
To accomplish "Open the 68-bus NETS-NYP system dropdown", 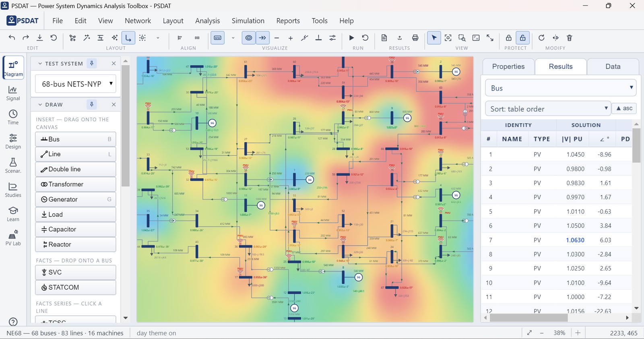I will coord(76,84).
